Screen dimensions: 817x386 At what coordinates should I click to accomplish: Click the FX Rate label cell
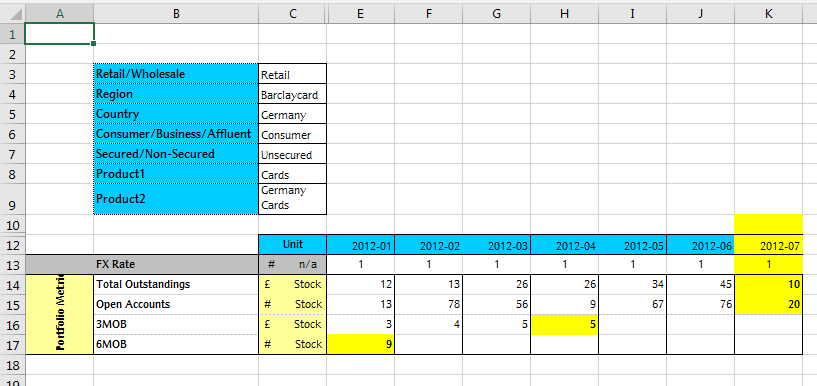point(176,265)
